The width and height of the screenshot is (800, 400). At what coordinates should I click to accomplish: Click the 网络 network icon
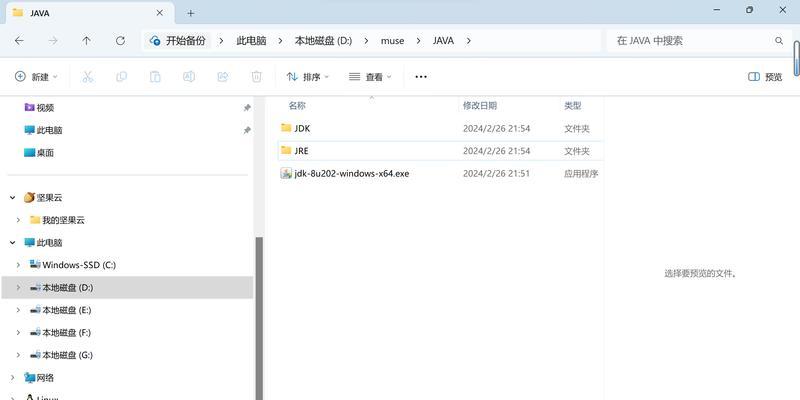pyautogui.click(x=30, y=378)
